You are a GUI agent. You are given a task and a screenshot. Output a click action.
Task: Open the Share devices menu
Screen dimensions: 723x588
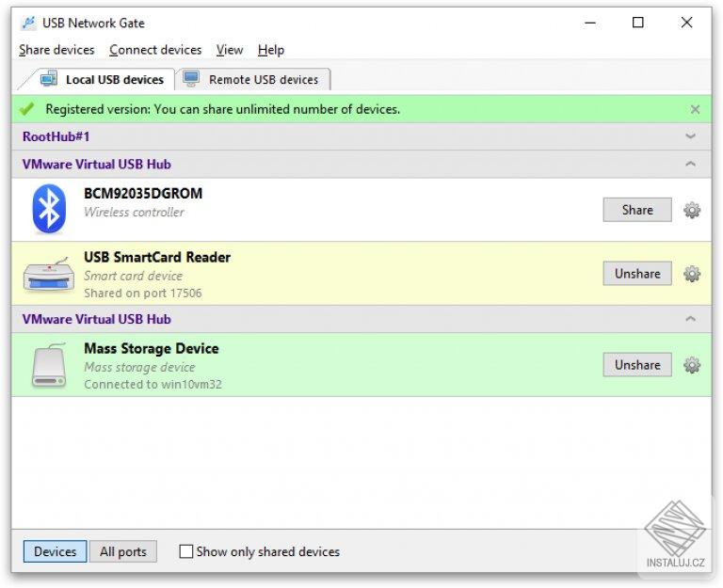(x=56, y=50)
